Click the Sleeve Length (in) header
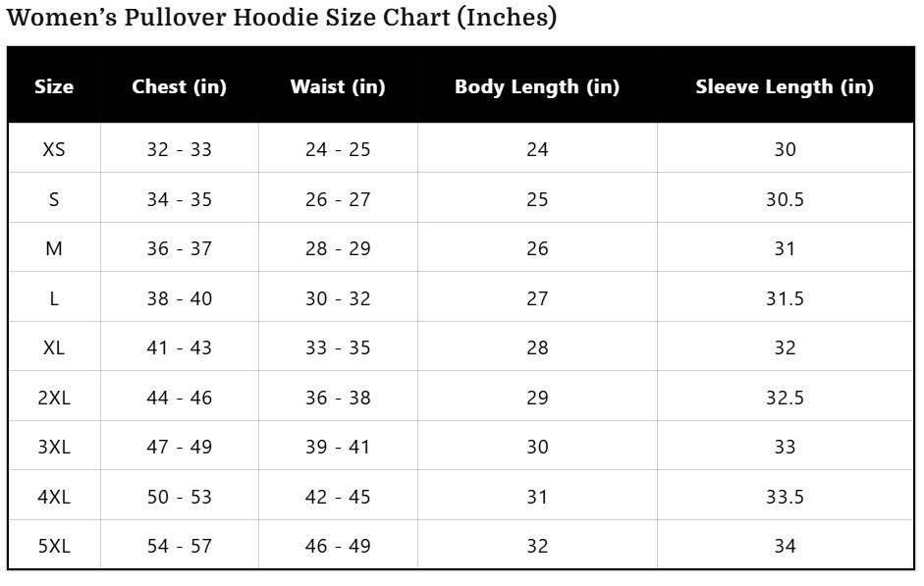 (785, 86)
